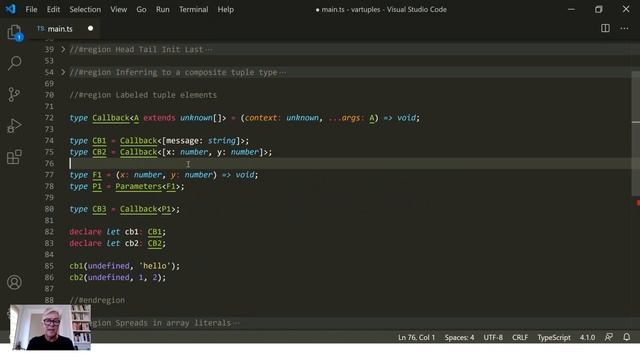The image size is (640, 360).
Task: Open the Source Control view
Action: click(14, 94)
